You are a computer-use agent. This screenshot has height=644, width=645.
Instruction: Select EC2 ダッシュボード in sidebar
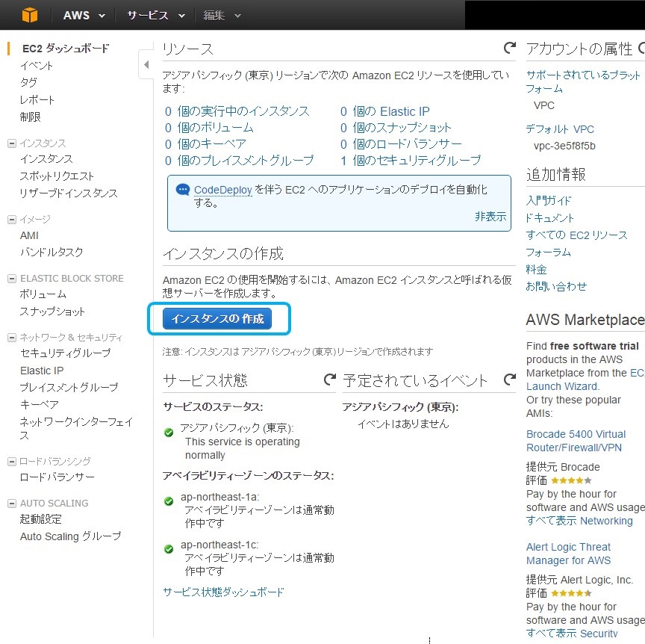(x=66, y=49)
